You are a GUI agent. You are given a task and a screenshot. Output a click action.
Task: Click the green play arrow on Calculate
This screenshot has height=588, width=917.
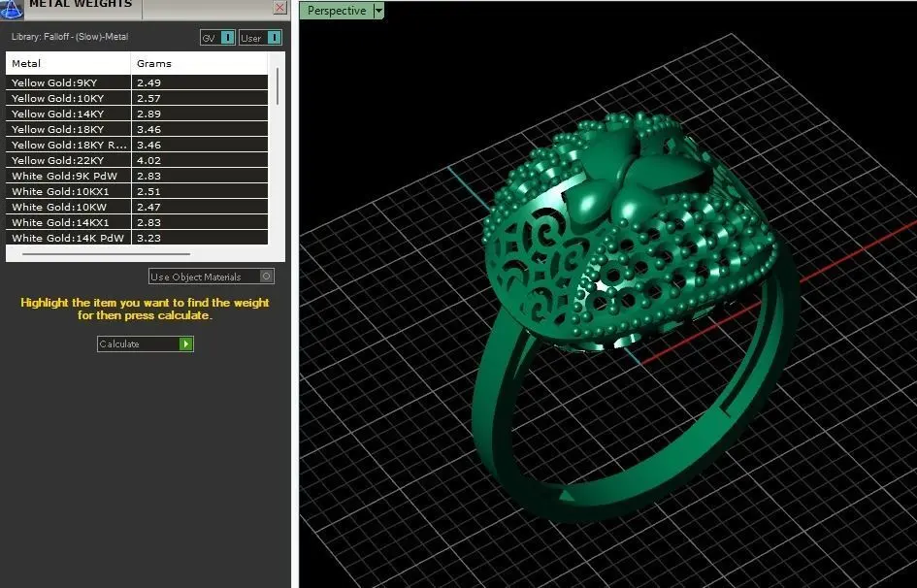point(186,343)
